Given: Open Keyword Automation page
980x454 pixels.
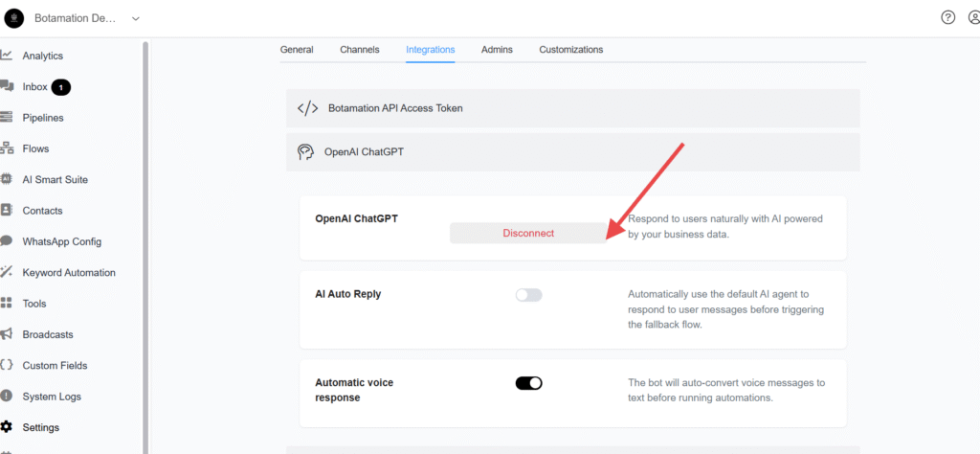Looking at the screenshot, I should pos(69,273).
